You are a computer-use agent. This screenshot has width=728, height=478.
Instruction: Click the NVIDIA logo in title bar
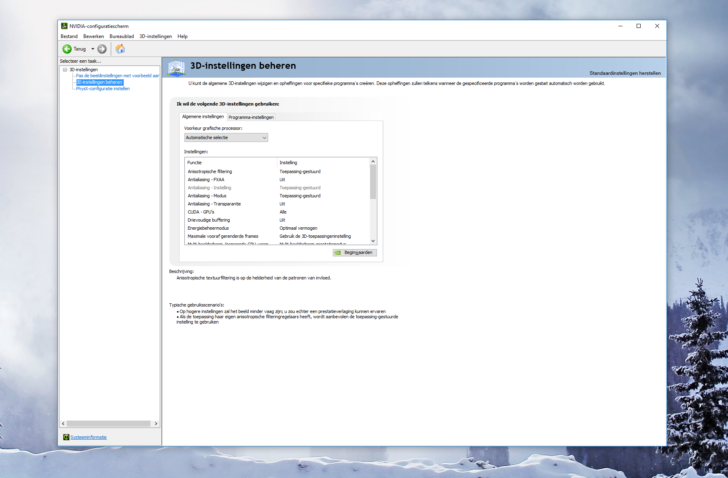pos(64,26)
